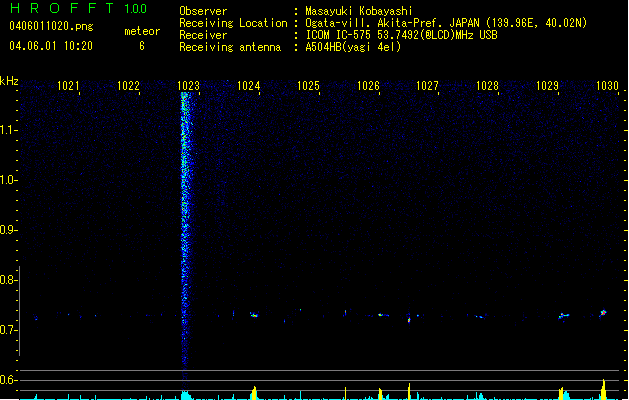
Task: Click the yellow intensity peak below 1024
Action: [x=254, y=393]
